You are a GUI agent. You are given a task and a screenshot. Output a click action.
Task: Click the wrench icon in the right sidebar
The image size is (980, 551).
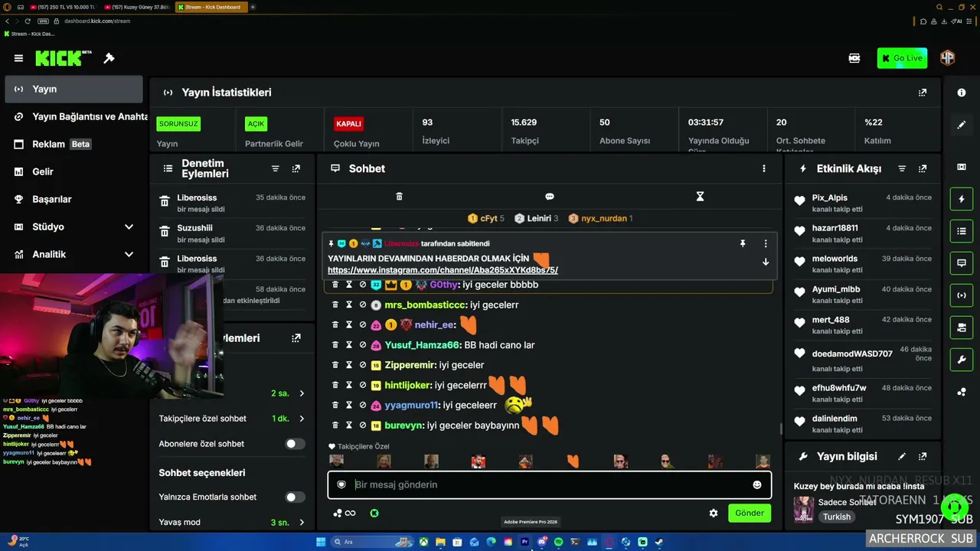[x=962, y=360]
